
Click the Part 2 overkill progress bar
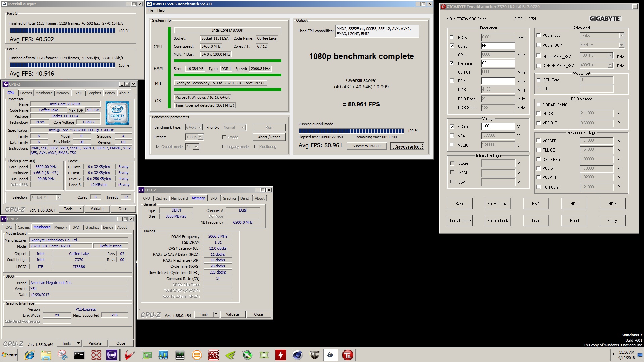62,65
